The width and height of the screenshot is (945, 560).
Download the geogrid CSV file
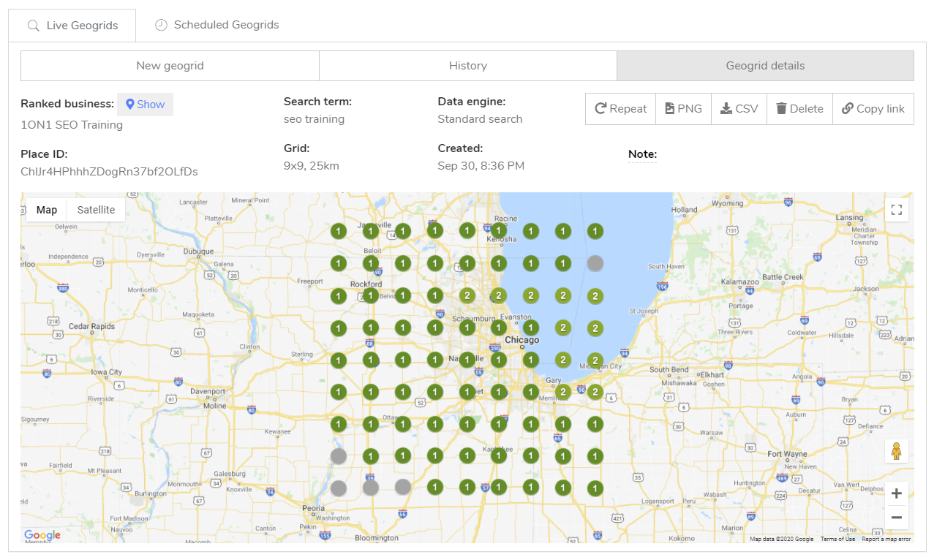(739, 109)
